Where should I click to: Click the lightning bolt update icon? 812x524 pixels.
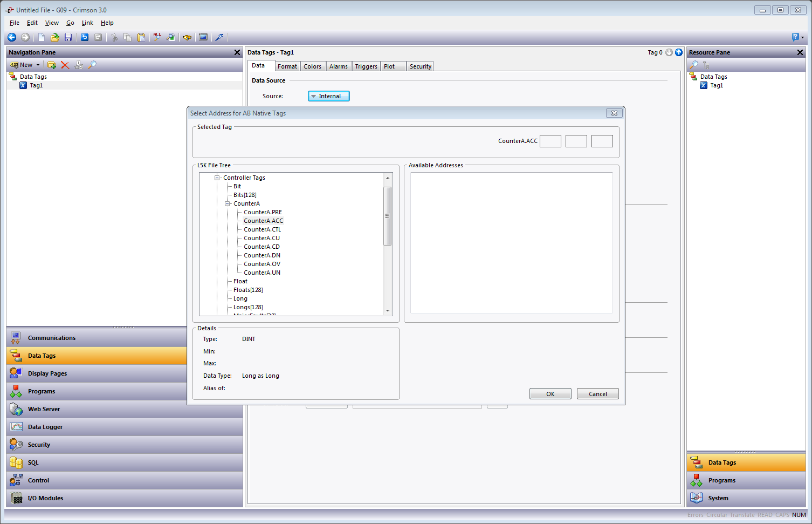(219, 37)
